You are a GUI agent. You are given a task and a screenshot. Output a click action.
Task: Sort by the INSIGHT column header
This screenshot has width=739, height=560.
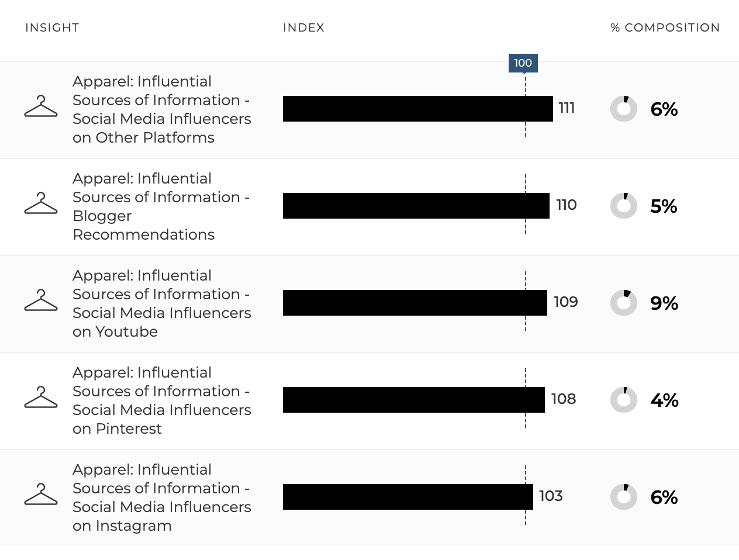[52, 27]
